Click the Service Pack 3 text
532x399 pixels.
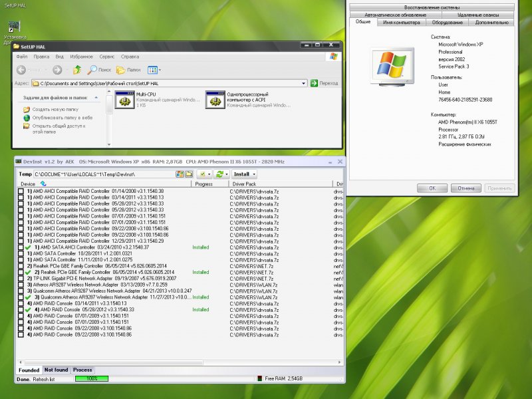[x=454, y=66]
